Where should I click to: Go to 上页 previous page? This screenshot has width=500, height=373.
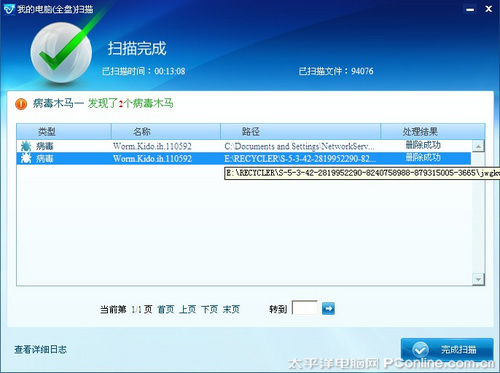pos(188,309)
